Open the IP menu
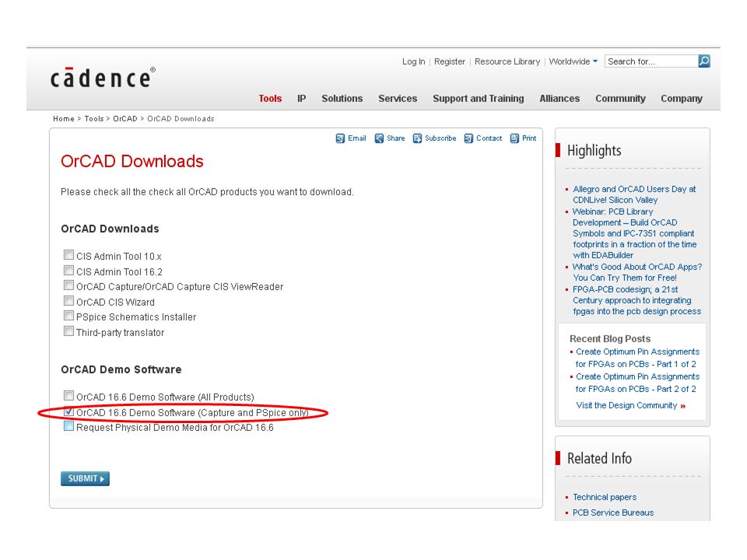Screen dimensions: 747x560 (302, 99)
